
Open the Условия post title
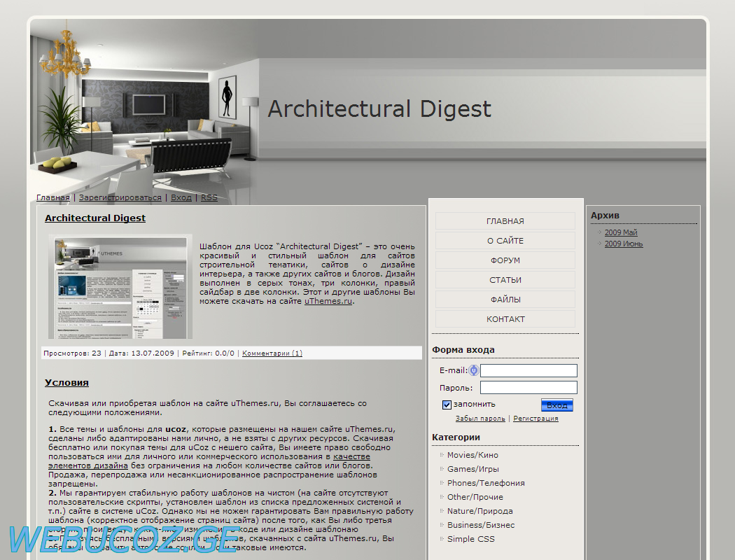click(x=66, y=383)
